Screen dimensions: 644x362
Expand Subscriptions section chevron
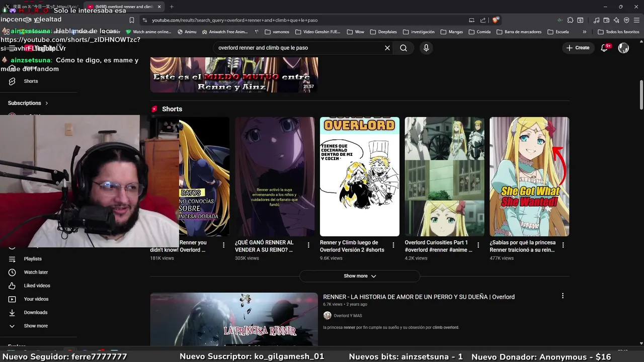click(47, 103)
